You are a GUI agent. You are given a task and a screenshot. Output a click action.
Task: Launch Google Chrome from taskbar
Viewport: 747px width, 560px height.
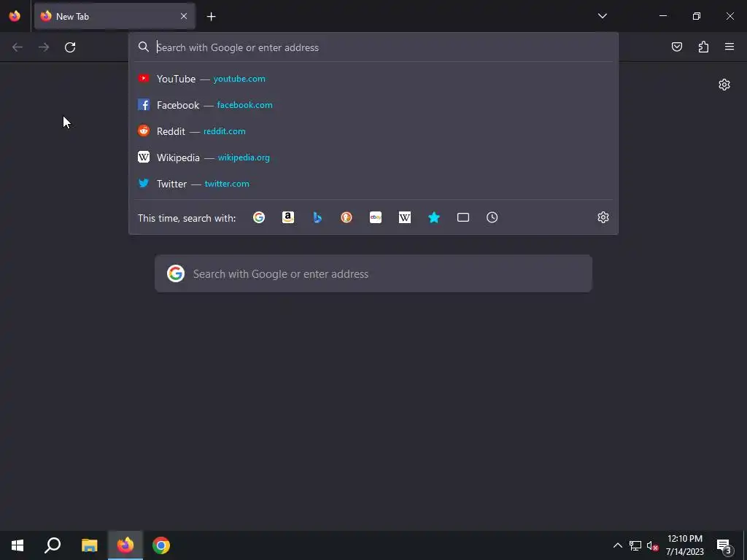point(161,545)
